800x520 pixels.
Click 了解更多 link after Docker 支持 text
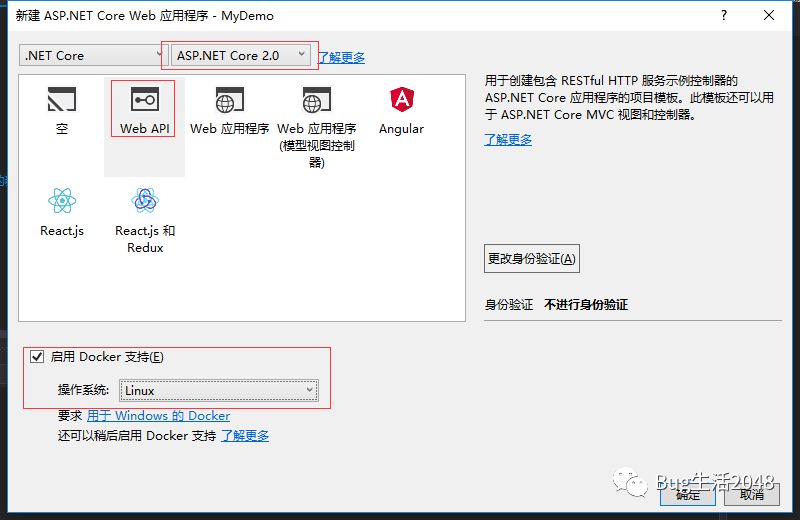[245, 436]
